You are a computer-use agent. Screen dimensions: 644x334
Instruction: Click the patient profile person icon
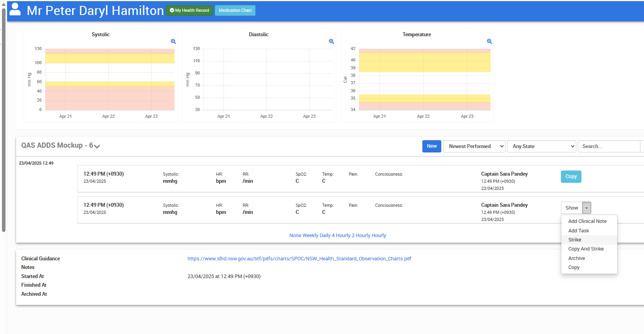15,9
